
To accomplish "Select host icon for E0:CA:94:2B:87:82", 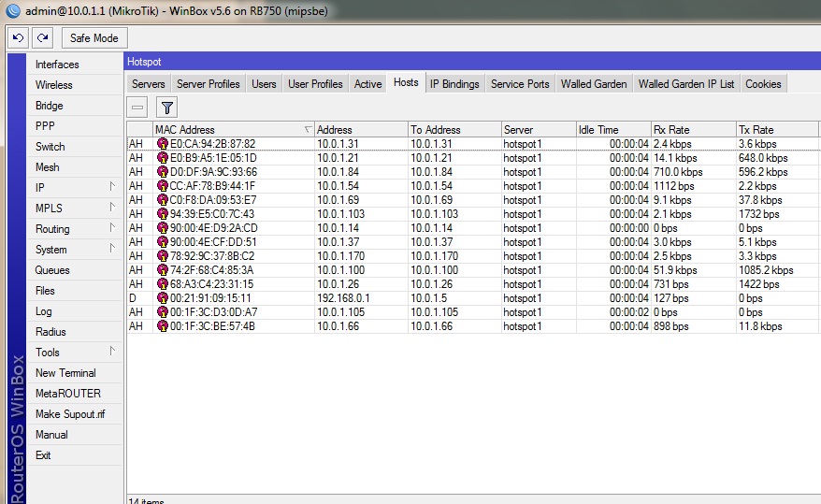I will coord(163,143).
